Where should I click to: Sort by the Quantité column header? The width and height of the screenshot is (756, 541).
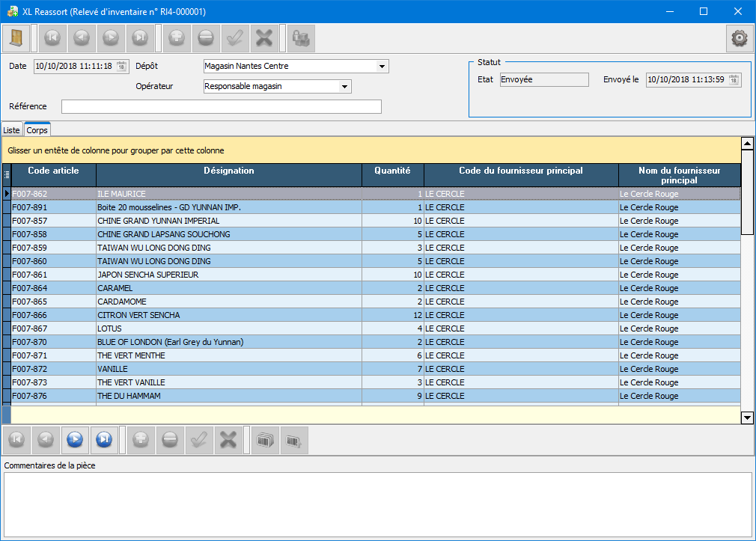(392, 175)
